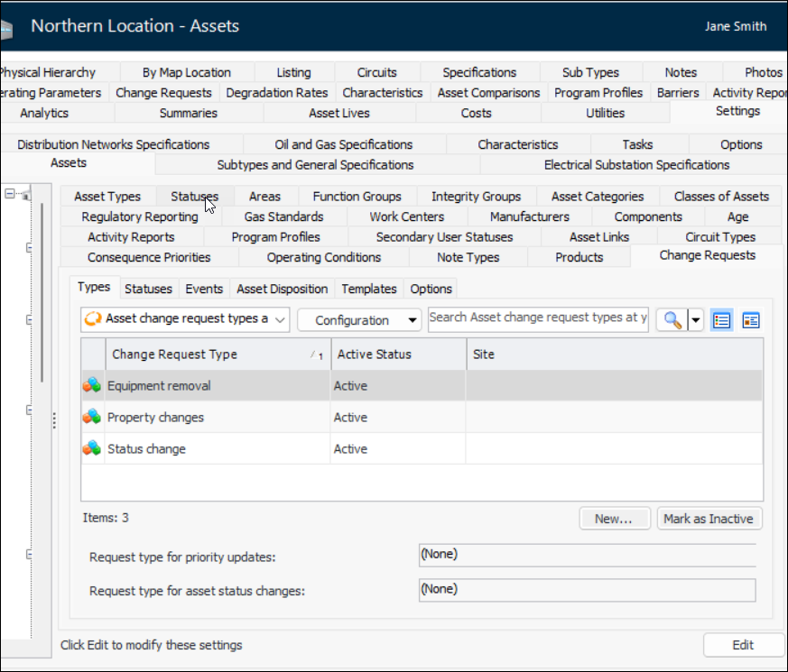Switch to the Asset Disposition tab
The image size is (788, 672).
click(282, 289)
